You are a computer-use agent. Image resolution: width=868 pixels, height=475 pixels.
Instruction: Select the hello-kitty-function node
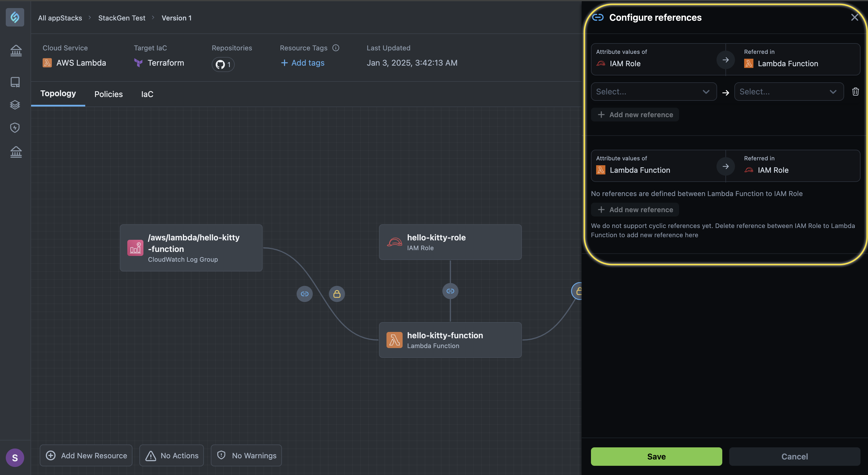(x=450, y=340)
